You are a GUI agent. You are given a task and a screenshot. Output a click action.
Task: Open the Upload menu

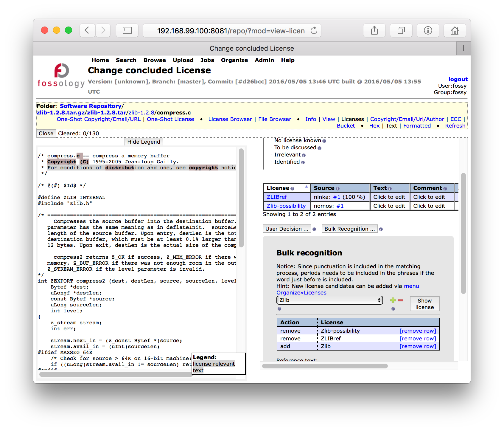pos(183,60)
